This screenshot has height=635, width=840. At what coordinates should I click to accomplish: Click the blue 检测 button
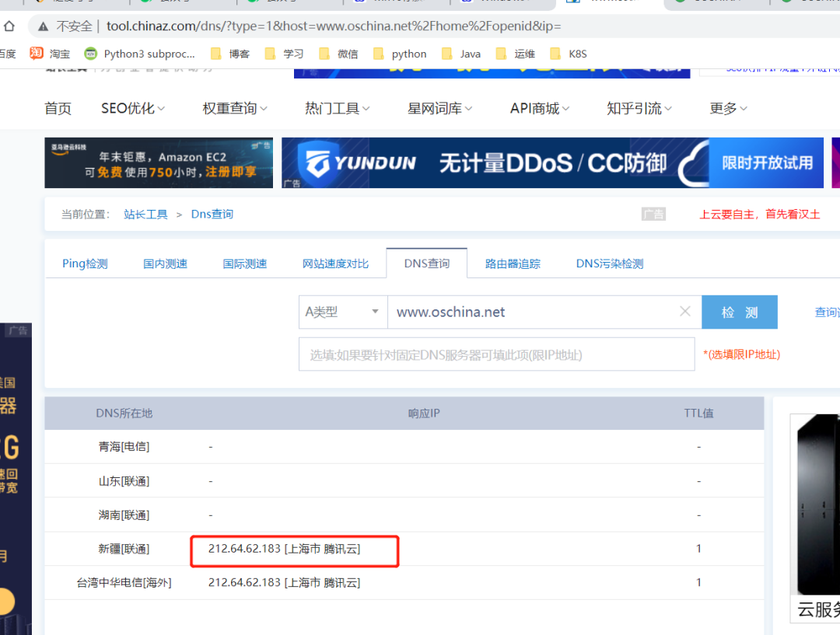point(739,312)
